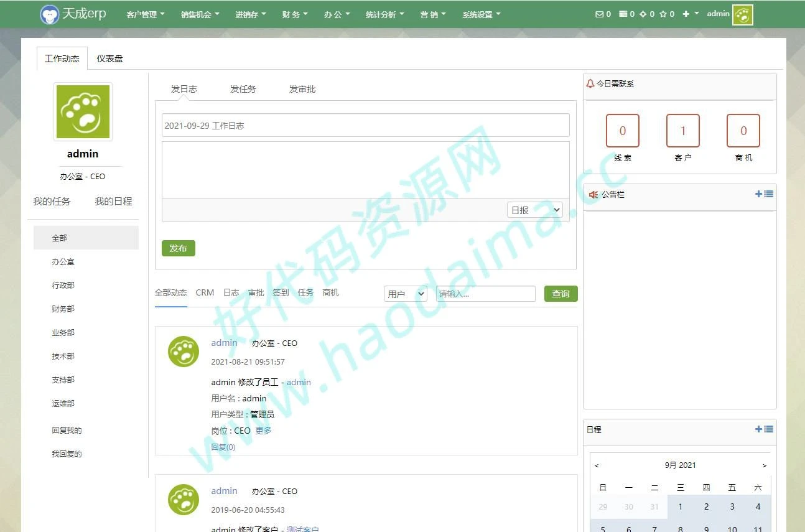Add new announcement with 公告栏 plus icon

(x=758, y=194)
